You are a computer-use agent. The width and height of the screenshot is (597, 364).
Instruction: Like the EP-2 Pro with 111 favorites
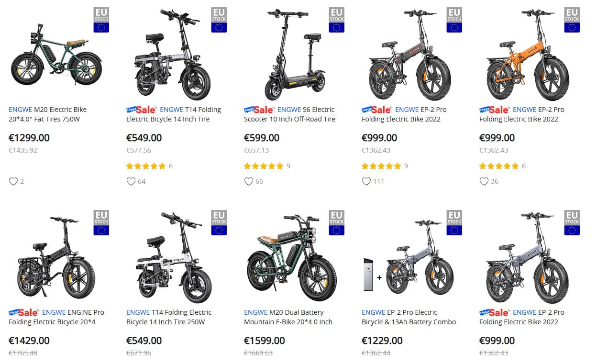pos(366,181)
